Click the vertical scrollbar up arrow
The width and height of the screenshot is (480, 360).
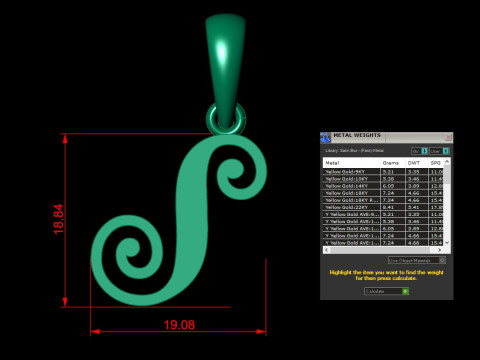[x=447, y=162]
